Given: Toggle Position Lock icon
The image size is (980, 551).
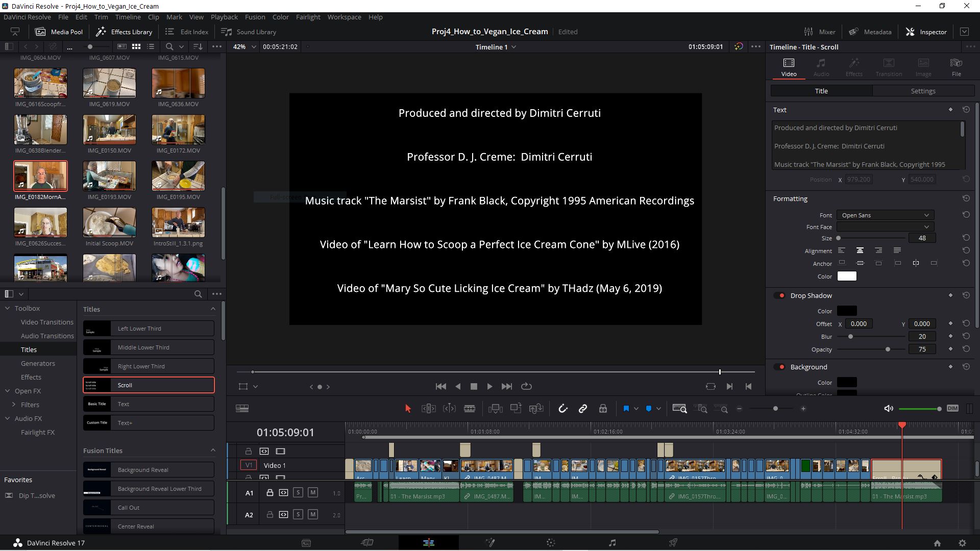Looking at the screenshot, I should click(603, 409).
